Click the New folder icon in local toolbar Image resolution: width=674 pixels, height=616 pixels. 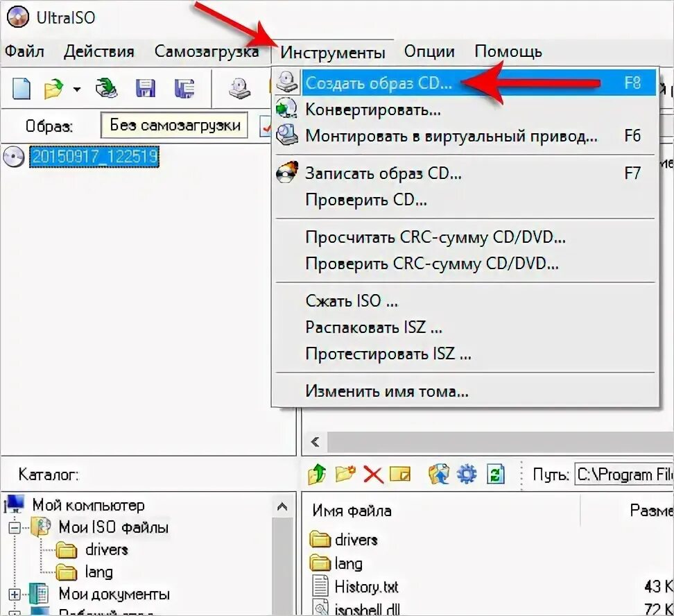[345, 474]
